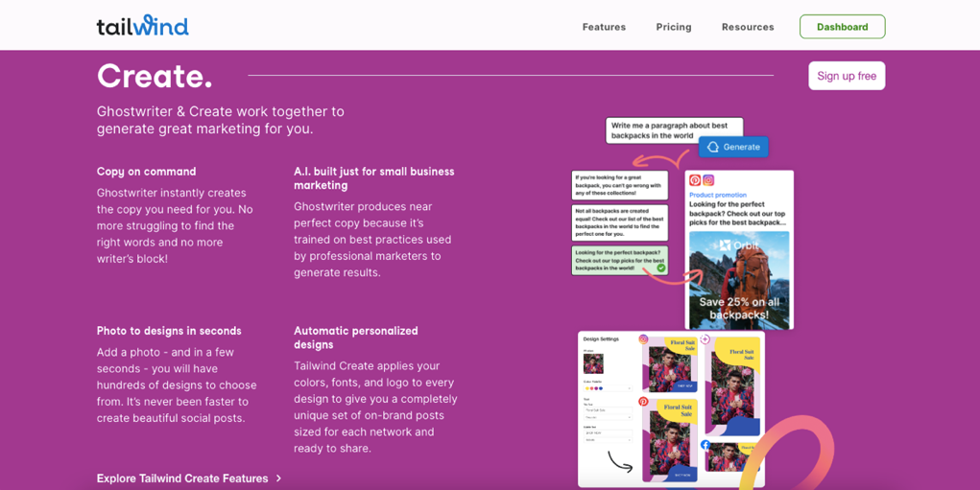Open Explore Tailwind Create Features link
Screen dimensions: 980x490
(182, 478)
